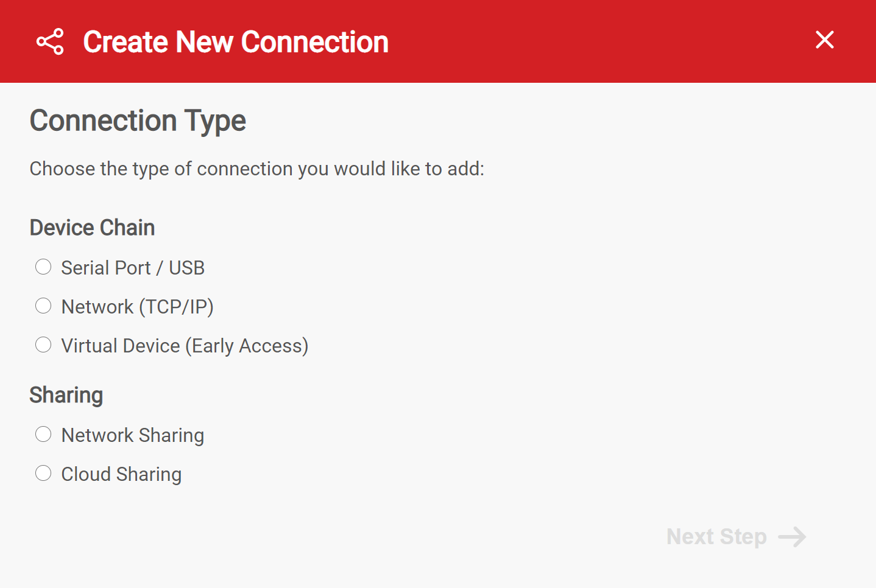This screenshot has width=876, height=588.
Task: Click empty area of the red header bar
Action: coord(579,41)
